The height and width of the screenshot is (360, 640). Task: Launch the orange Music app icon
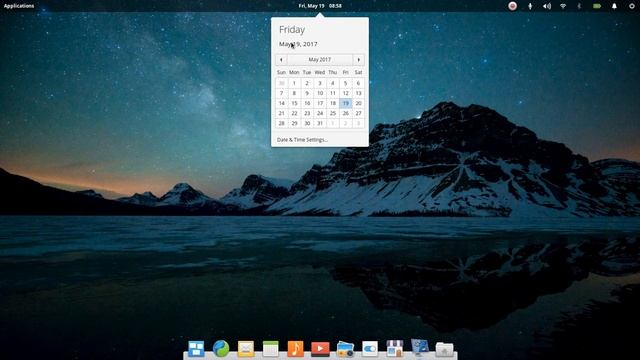pyautogui.click(x=295, y=349)
